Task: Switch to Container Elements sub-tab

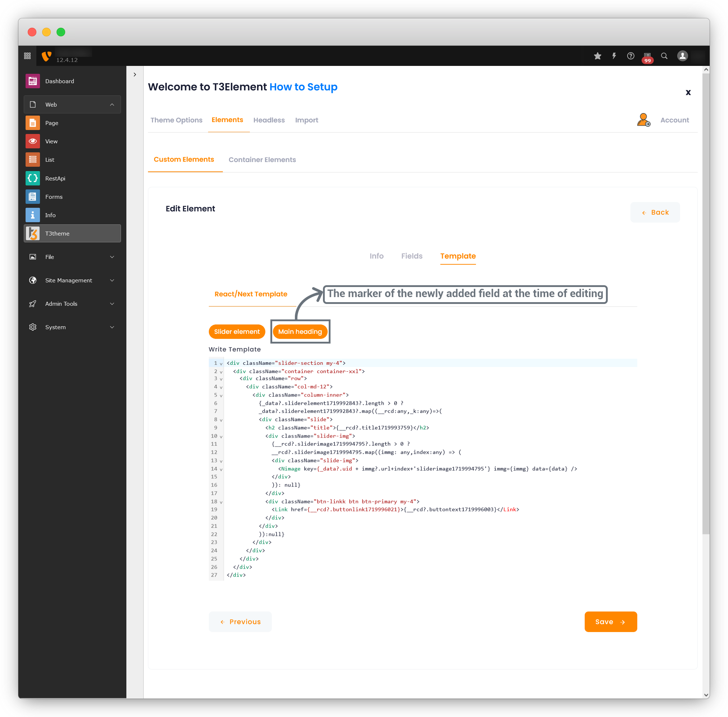Action: tap(262, 160)
